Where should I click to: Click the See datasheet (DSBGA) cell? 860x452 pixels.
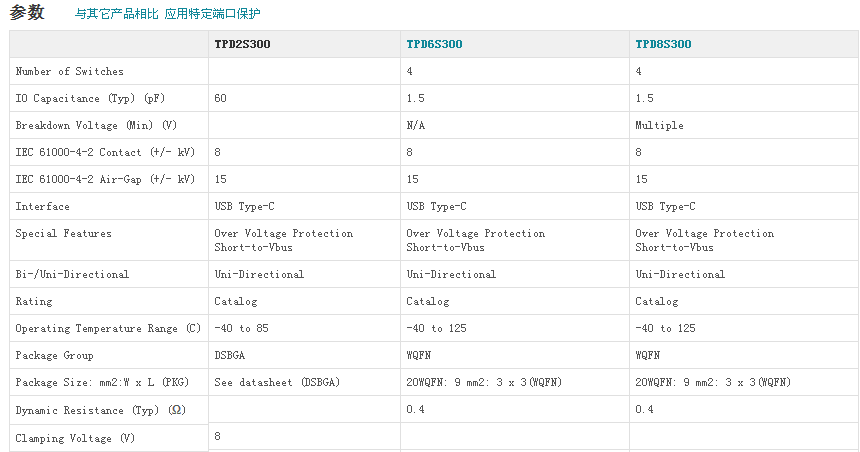click(x=277, y=382)
